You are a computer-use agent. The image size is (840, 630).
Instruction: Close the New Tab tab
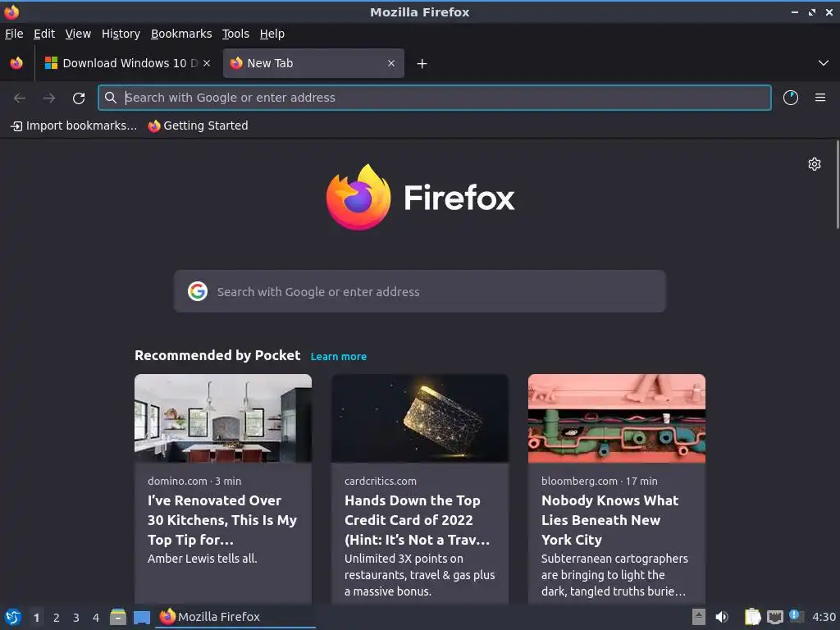(x=391, y=63)
